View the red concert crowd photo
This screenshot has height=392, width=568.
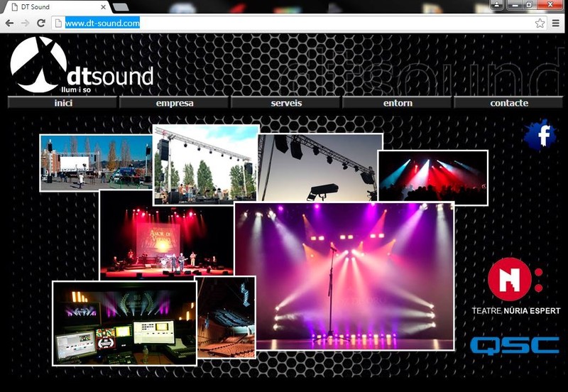click(432, 178)
